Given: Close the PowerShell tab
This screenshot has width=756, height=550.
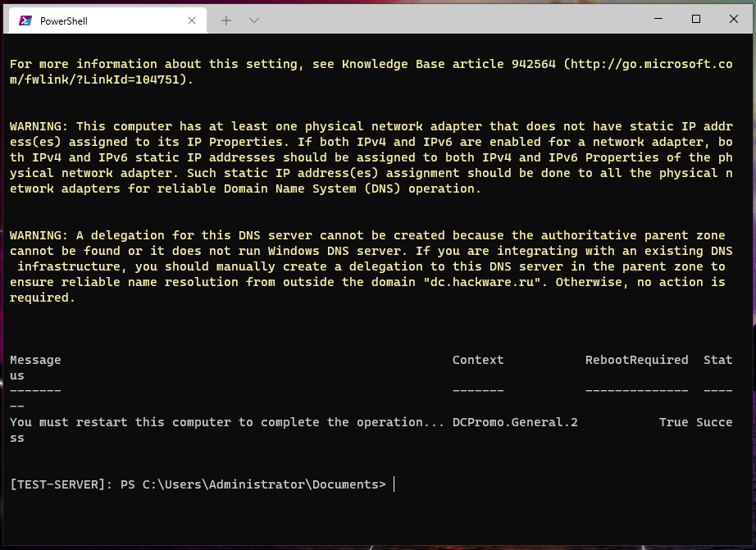Looking at the screenshot, I should [x=193, y=20].
